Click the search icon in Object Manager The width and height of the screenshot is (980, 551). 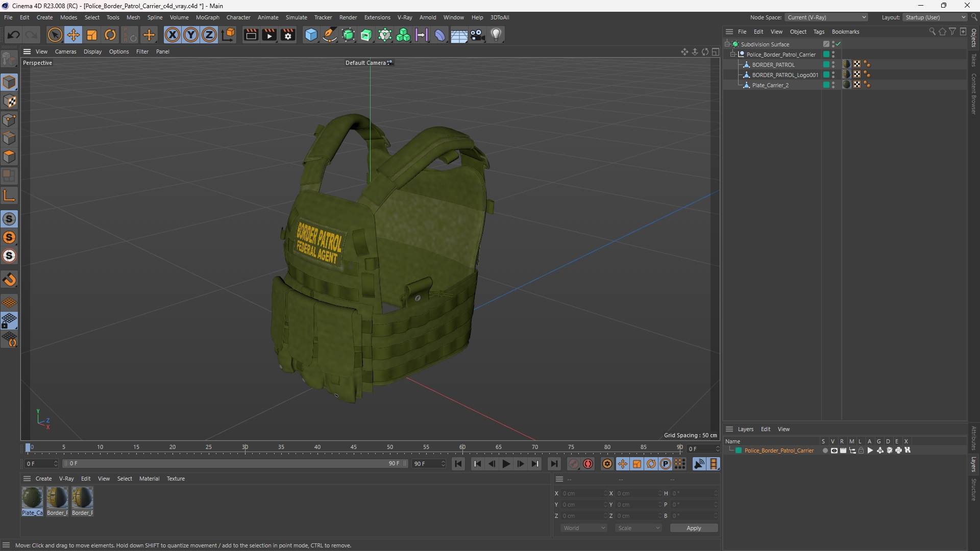(932, 32)
